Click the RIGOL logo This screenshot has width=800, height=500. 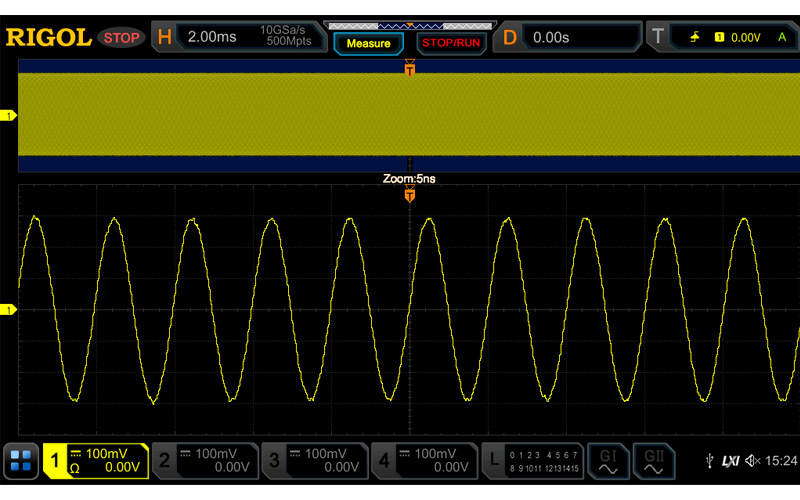(48, 38)
